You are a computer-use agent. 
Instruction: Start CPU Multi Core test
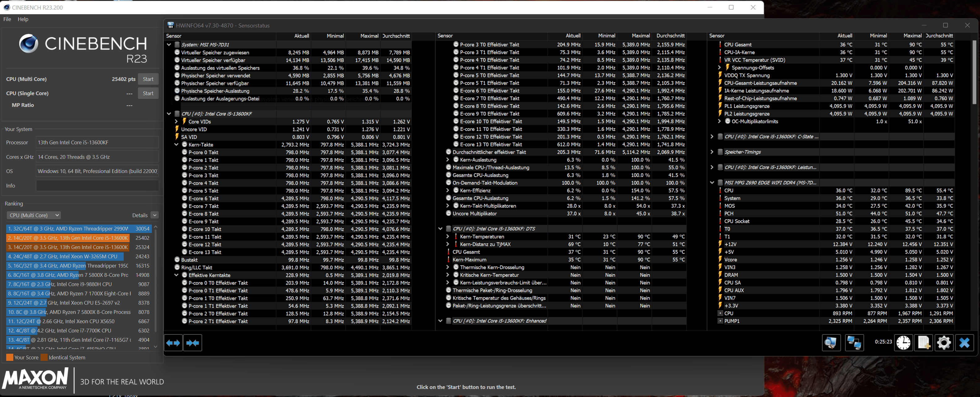tap(148, 79)
